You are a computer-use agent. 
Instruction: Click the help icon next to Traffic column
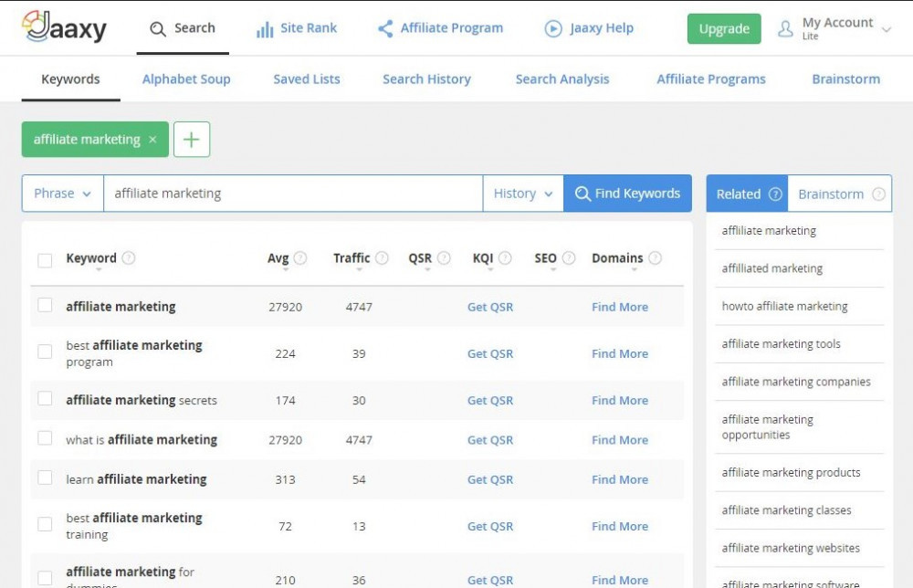(x=382, y=257)
